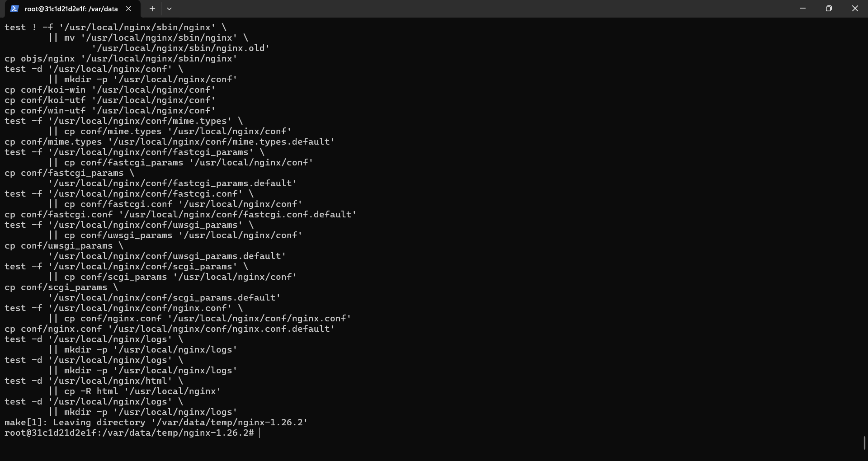868x461 pixels.
Task: Close the terminal window
Action: [x=855, y=9]
